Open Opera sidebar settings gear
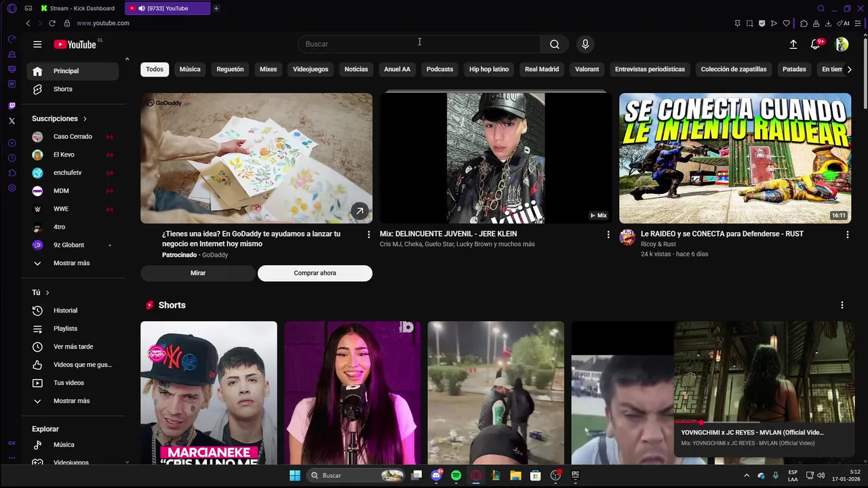The width and height of the screenshot is (868, 488). click(x=12, y=188)
